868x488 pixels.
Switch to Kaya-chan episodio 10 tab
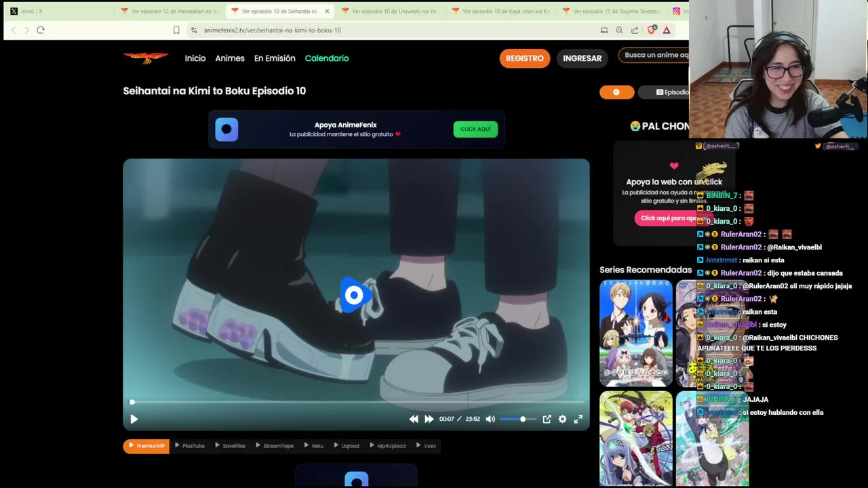(500, 12)
